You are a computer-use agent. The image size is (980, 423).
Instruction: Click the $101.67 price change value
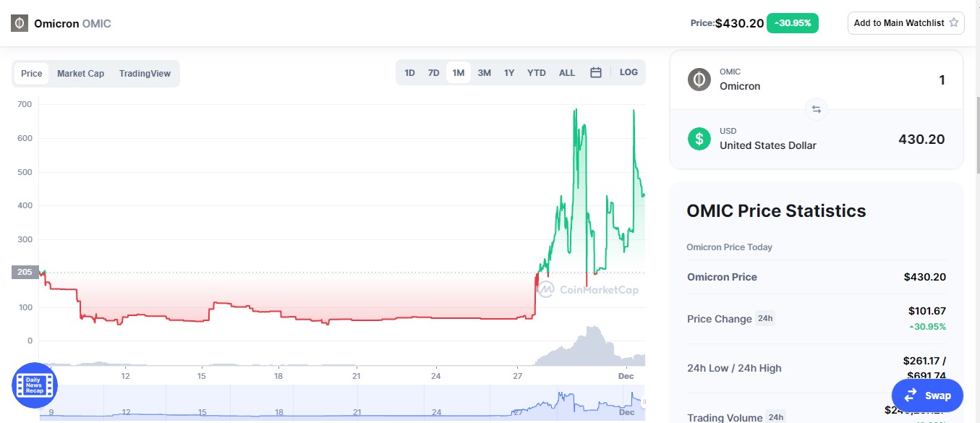coord(927,311)
